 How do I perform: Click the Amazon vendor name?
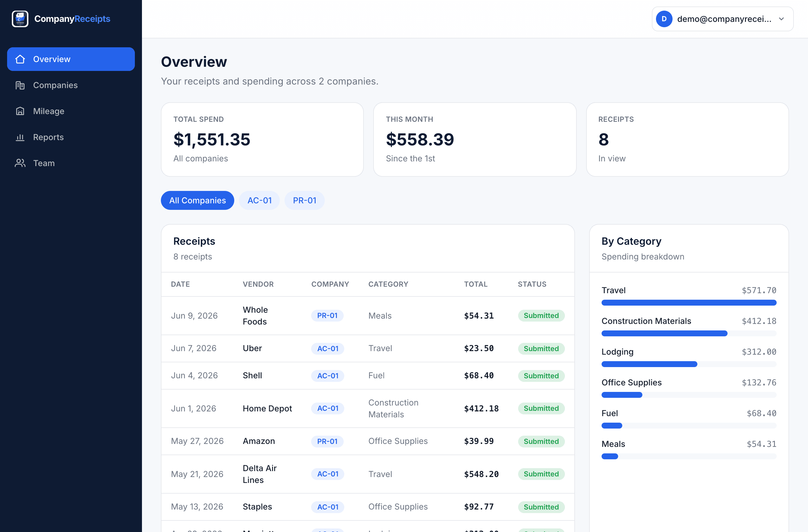tap(259, 441)
